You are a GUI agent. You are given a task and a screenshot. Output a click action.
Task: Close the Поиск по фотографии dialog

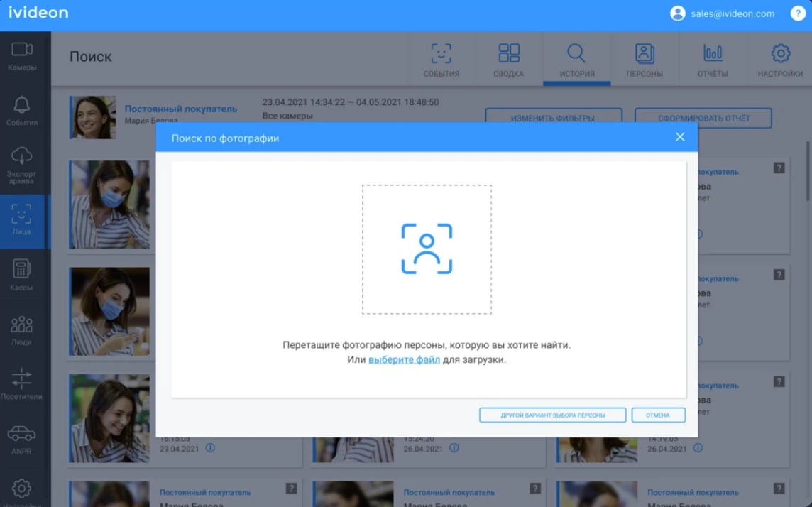coord(680,137)
